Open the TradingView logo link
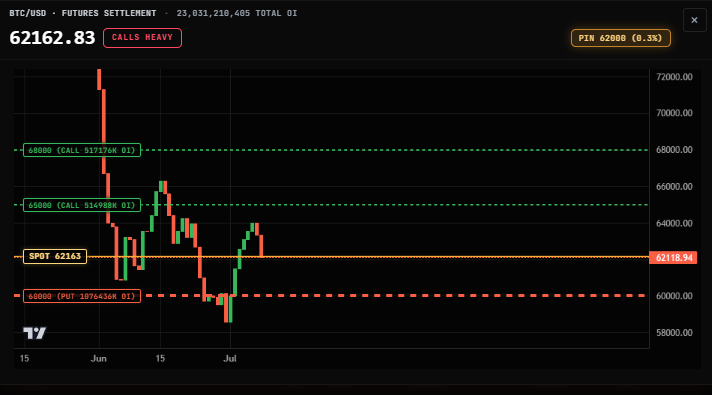Image resolution: width=712 pixels, height=395 pixels. (x=35, y=333)
